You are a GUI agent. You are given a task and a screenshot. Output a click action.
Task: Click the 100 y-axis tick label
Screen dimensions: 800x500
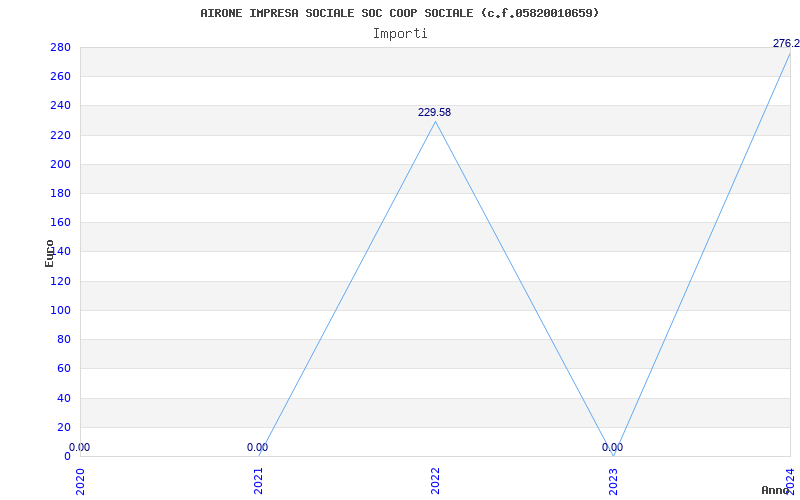click(60, 310)
